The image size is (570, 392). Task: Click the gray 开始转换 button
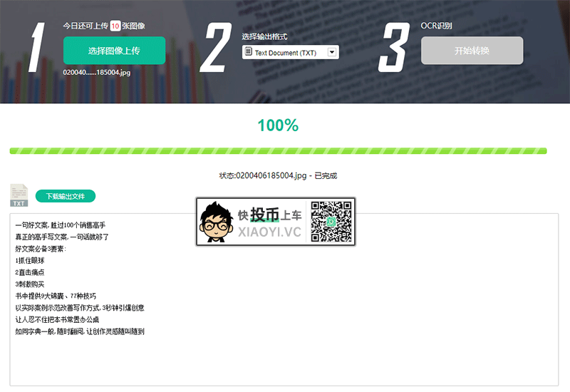[x=472, y=51]
